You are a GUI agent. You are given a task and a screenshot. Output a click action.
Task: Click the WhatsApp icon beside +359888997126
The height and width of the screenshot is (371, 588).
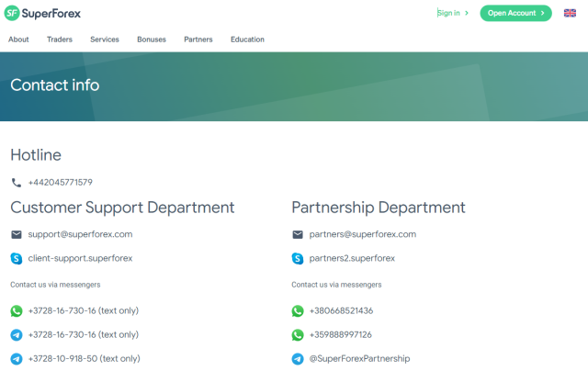pyautogui.click(x=298, y=335)
